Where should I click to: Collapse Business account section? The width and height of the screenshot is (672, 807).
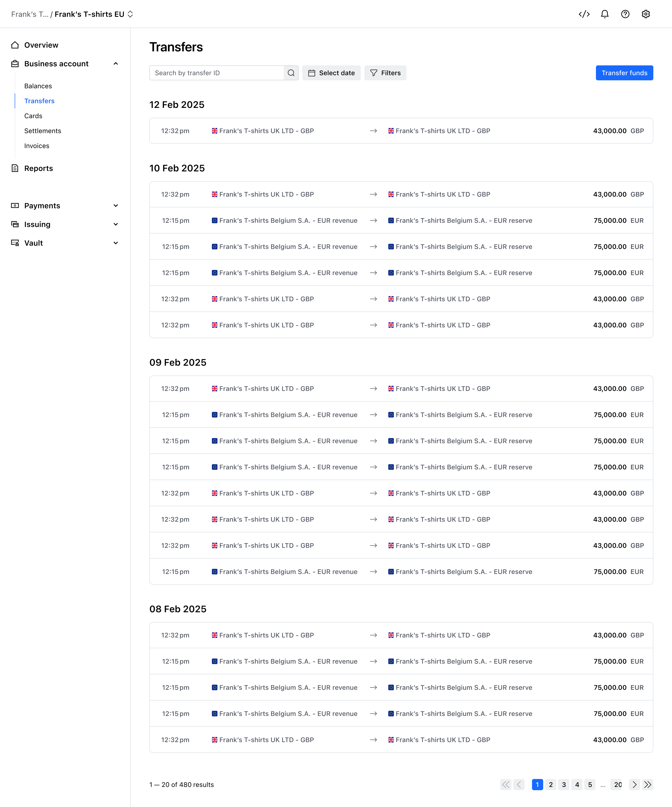pos(115,64)
